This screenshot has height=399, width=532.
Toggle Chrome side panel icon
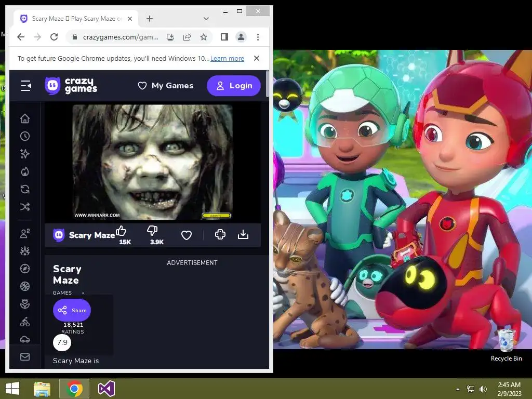(x=224, y=37)
